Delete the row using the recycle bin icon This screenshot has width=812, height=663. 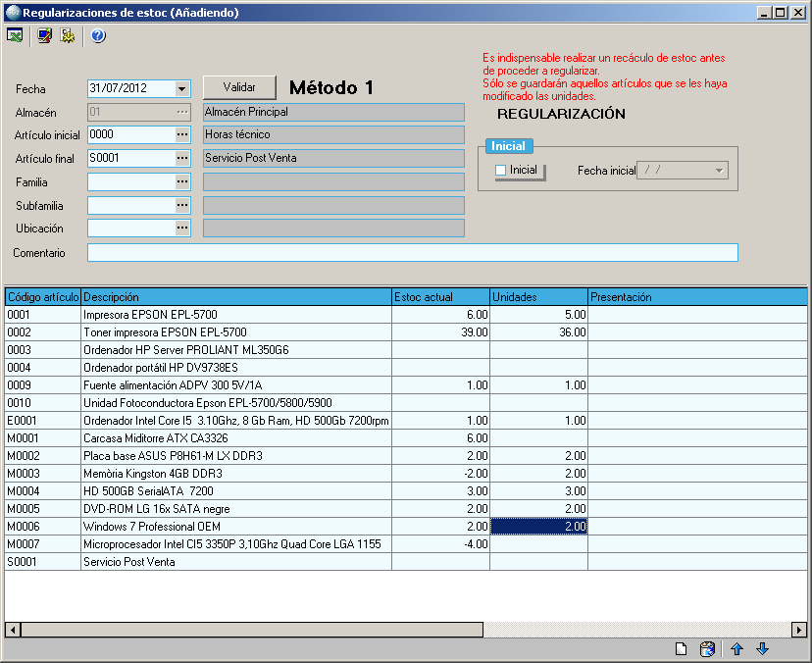(707, 648)
